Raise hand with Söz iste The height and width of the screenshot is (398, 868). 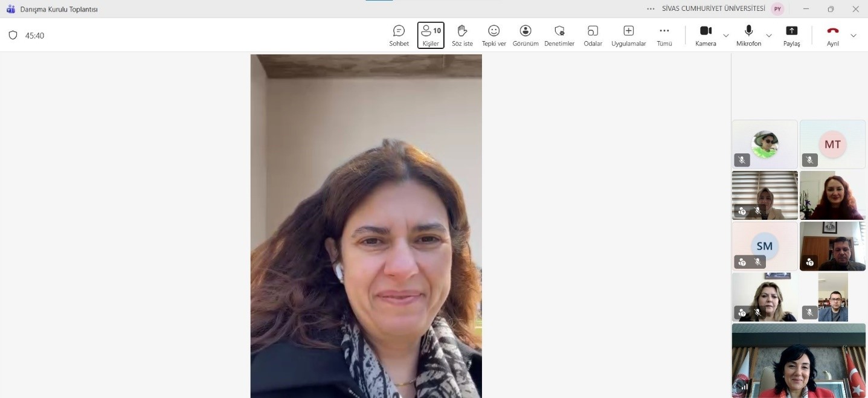(462, 35)
